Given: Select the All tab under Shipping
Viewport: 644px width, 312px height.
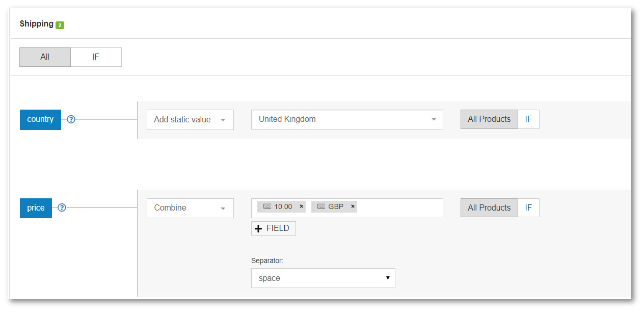Looking at the screenshot, I should pyautogui.click(x=45, y=57).
